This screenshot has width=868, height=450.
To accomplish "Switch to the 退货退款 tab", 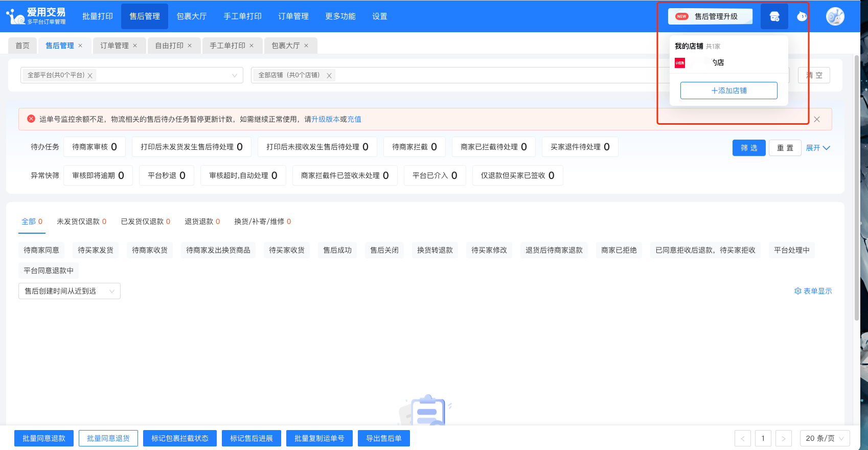I will [202, 221].
